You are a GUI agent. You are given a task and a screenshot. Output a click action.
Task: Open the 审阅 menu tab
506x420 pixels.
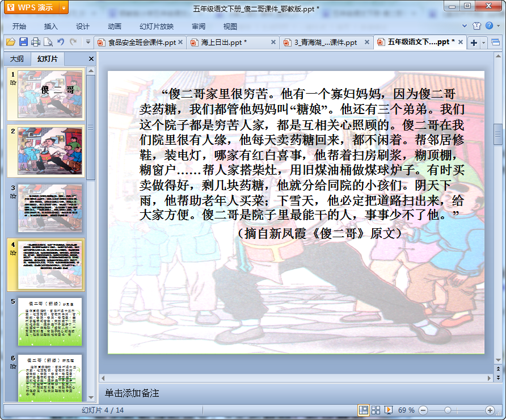(x=199, y=27)
